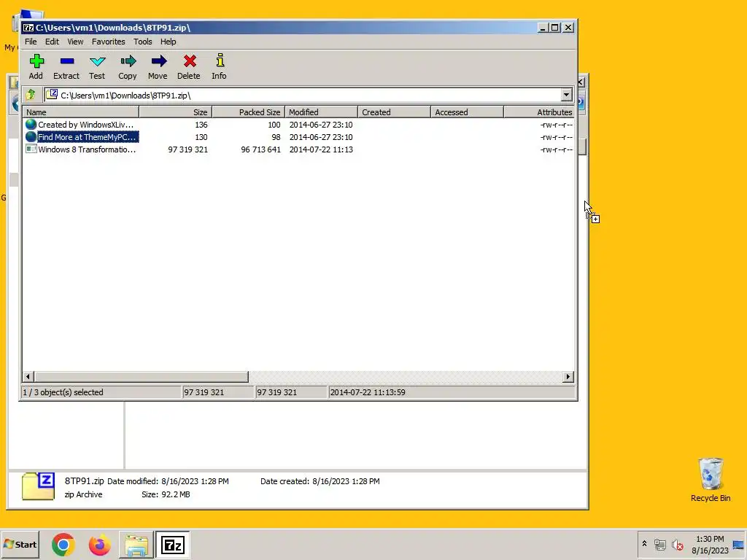
Task: Run Test on the archive
Action: (97, 61)
